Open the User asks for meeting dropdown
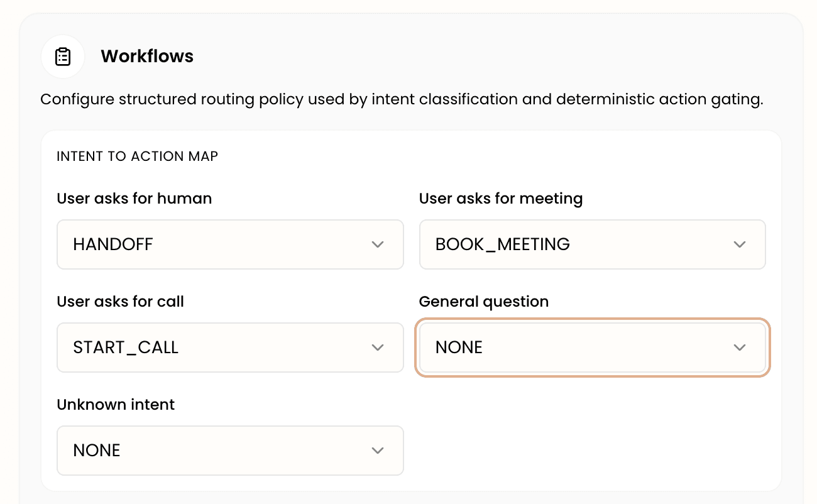Image resolution: width=817 pixels, height=504 pixels. click(x=592, y=244)
